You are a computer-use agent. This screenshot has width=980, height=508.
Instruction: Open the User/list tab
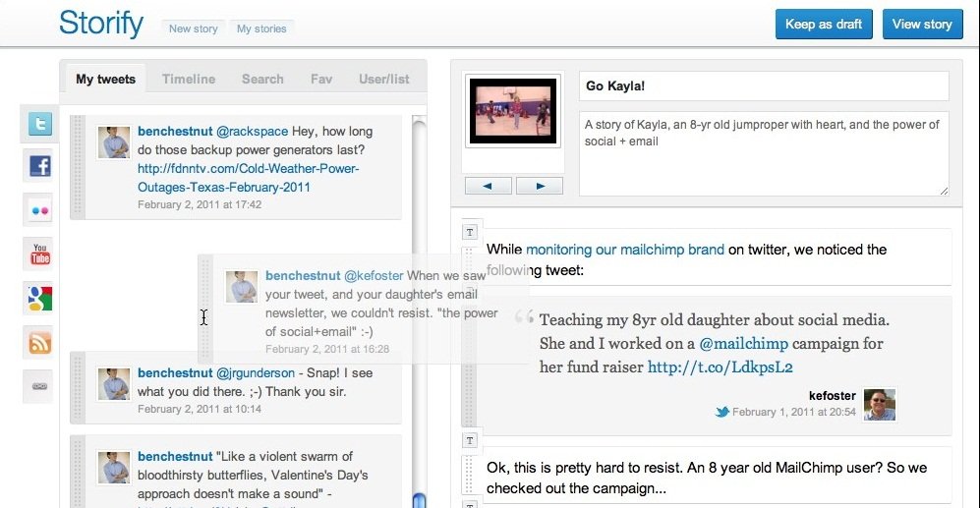click(x=383, y=79)
